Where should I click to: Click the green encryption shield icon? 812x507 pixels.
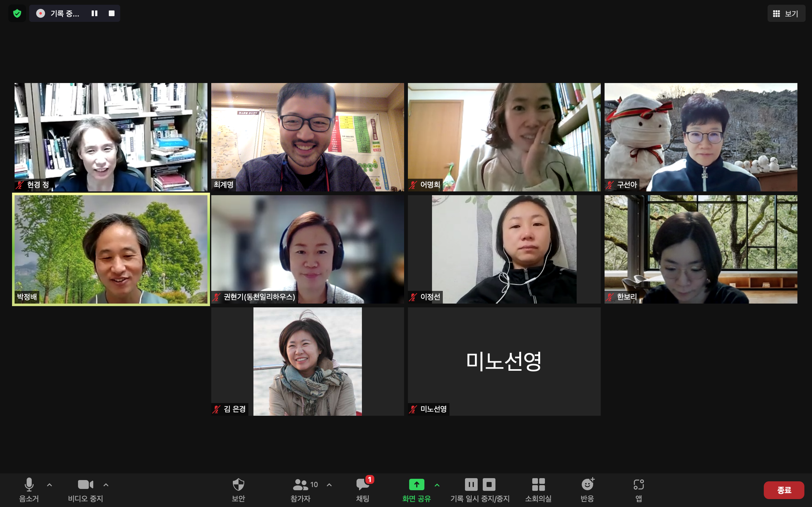click(17, 13)
